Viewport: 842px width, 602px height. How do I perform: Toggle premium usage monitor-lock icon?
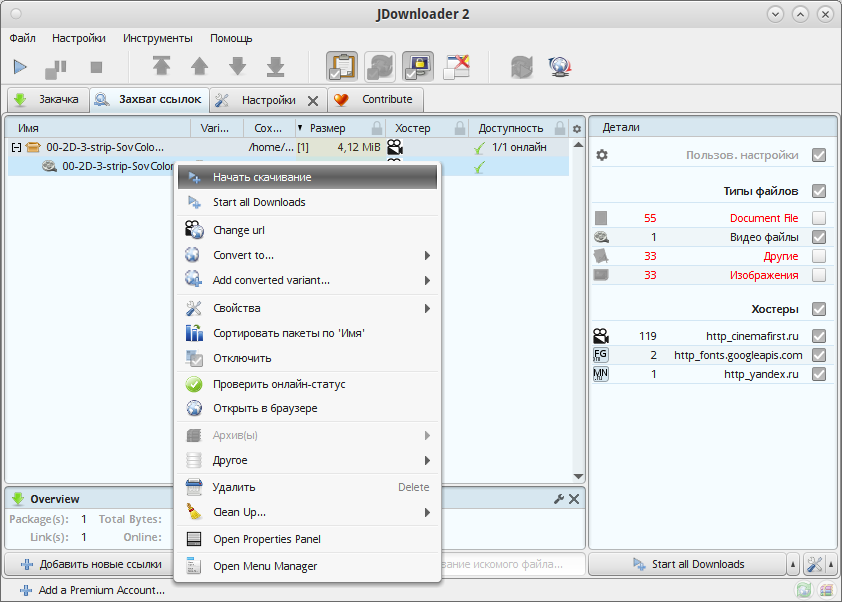418,67
